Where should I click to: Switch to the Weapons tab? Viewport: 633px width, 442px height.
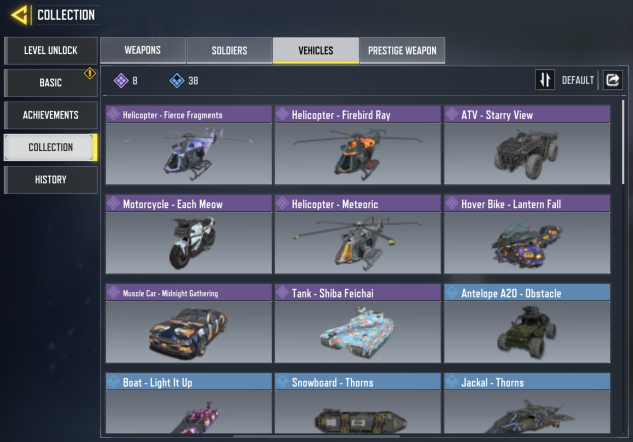pos(143,50)
